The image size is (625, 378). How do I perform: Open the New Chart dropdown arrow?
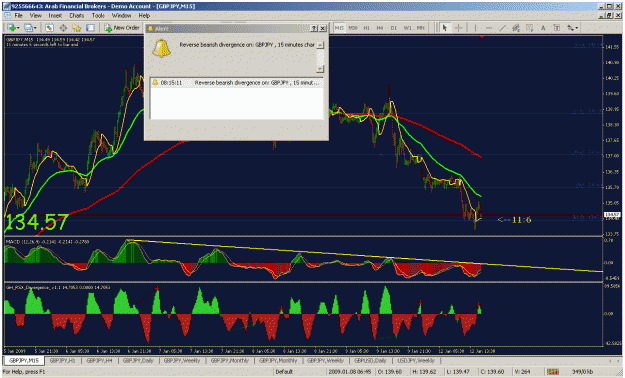(18, 28)
